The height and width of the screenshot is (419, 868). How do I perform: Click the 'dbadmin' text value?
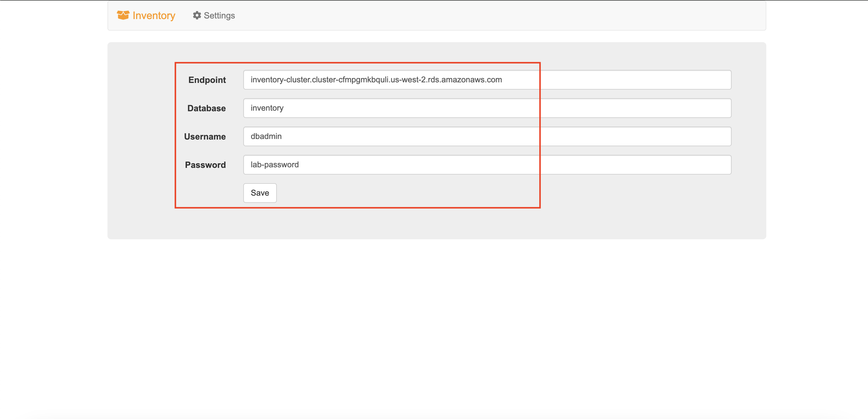point(266,136)
